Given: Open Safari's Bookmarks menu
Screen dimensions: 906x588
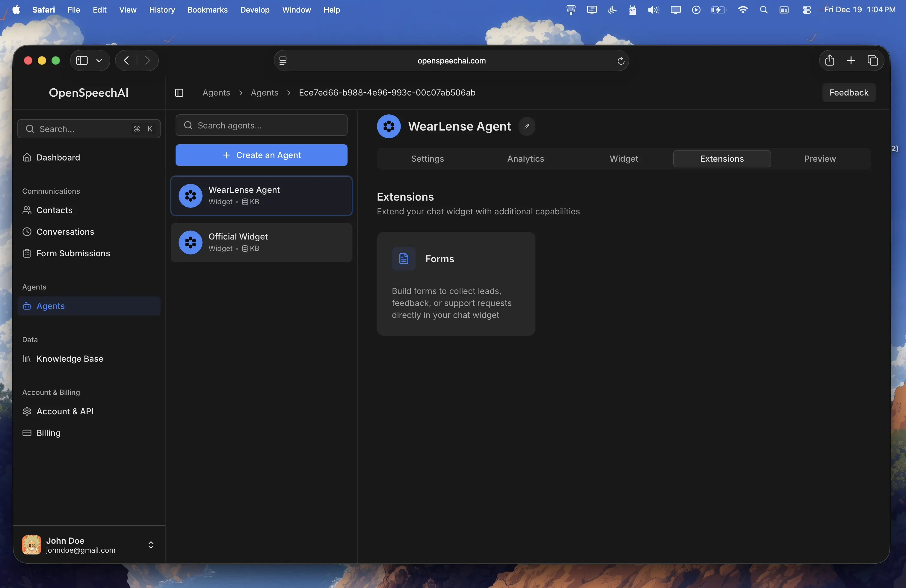Looking at the screenshot, I should [x=207, y=10].
